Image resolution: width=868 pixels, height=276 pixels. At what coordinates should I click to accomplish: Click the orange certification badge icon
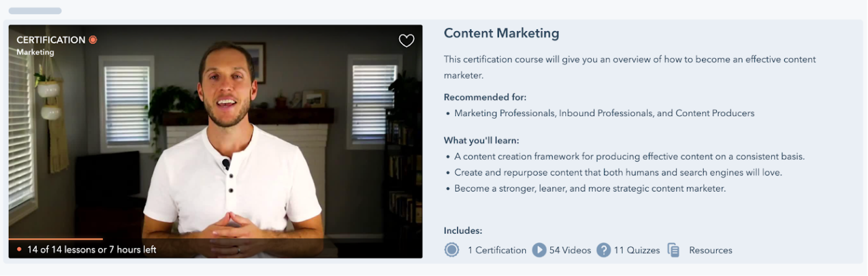(93, 40)
